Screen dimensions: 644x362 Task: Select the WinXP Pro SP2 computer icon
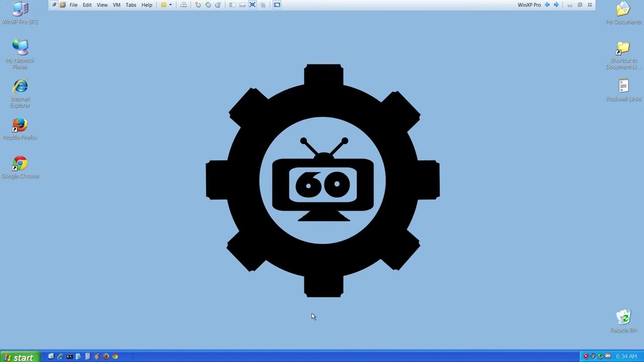(x=20, y=14)
